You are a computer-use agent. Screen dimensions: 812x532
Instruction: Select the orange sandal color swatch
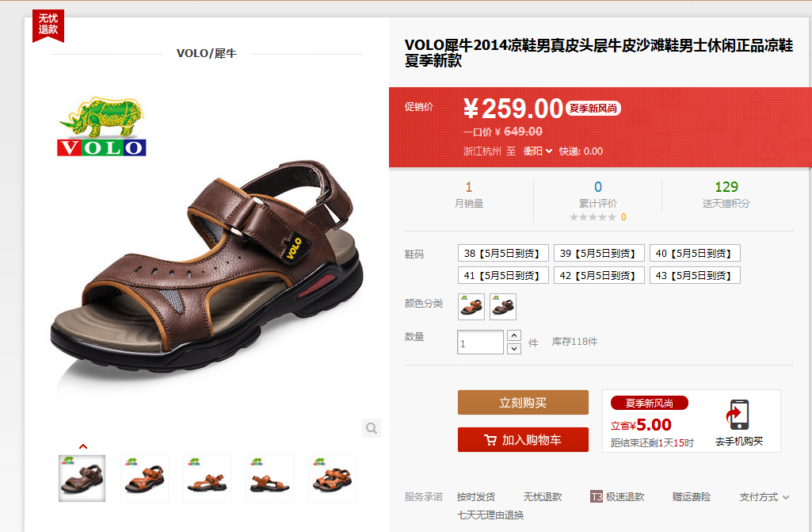(471, 307)
